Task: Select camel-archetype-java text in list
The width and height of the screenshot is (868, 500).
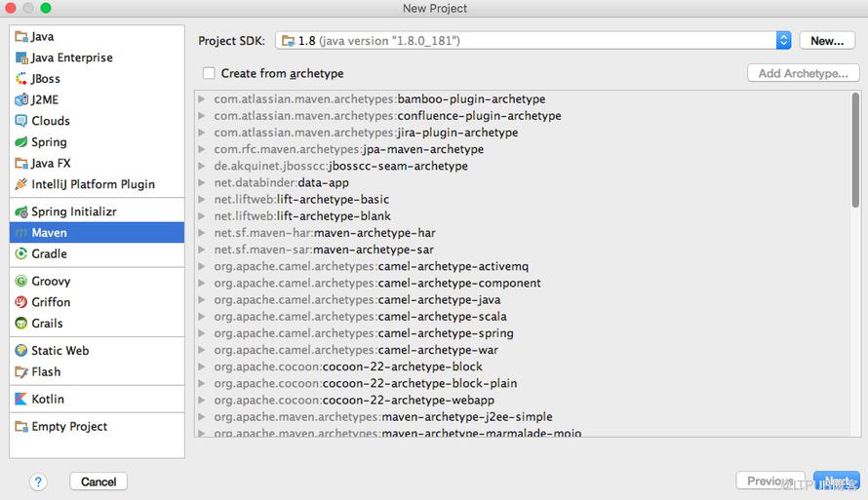Action: pyautogui.click(x=439, y=300)
